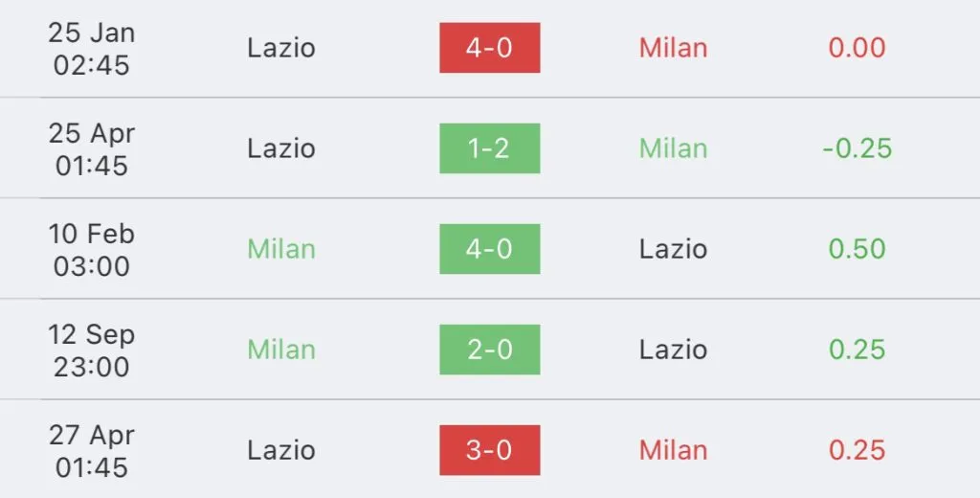Viewport: 980px width, 498px height.
Task: Select red Milan in the 25 Jan row
Action: click(673, 48)
